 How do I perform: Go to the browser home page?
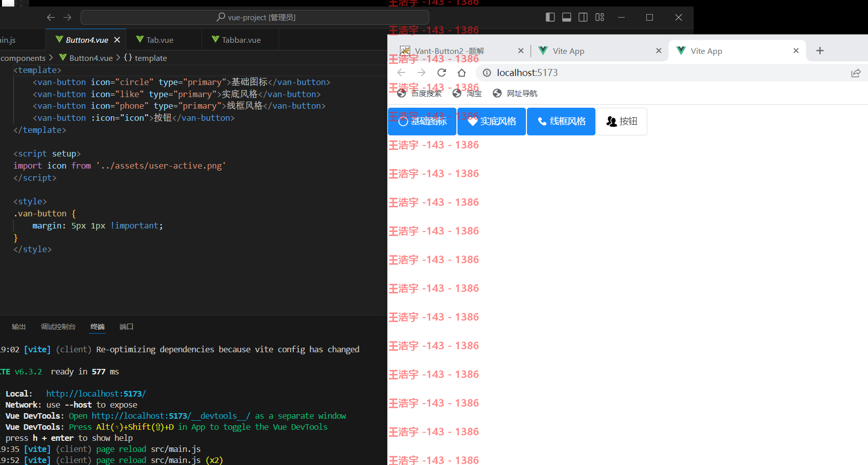pos(461,72)
